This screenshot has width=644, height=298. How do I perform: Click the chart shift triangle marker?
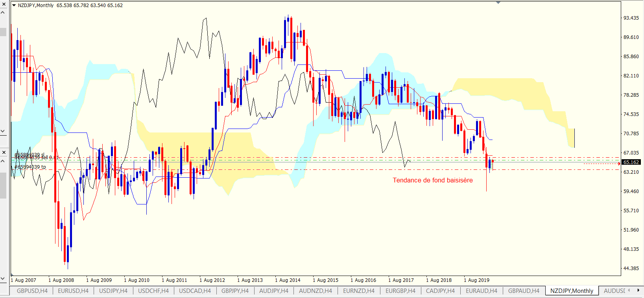498,3
